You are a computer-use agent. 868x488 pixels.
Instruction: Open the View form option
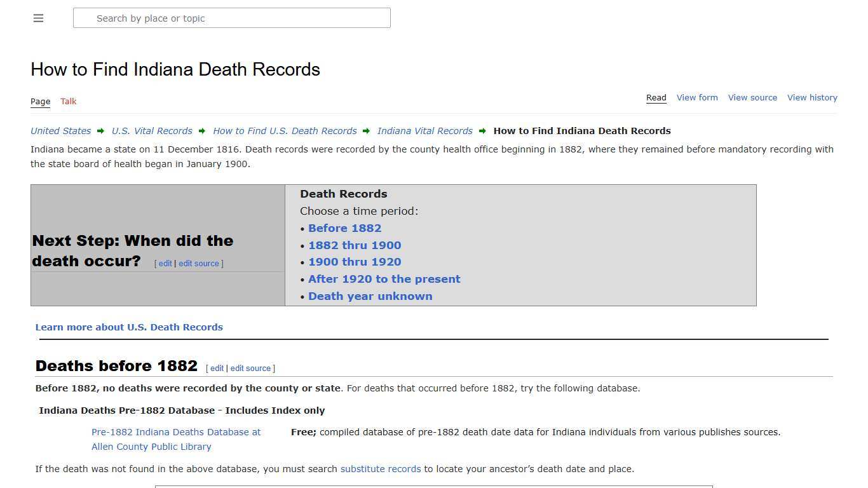(x=697, y=97)
